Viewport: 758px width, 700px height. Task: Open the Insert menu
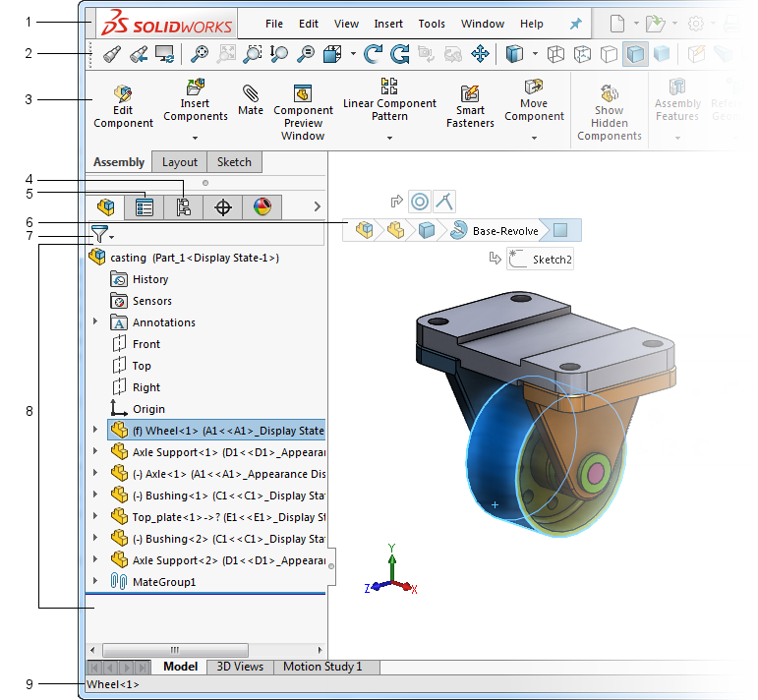click(x=388, y=24)
